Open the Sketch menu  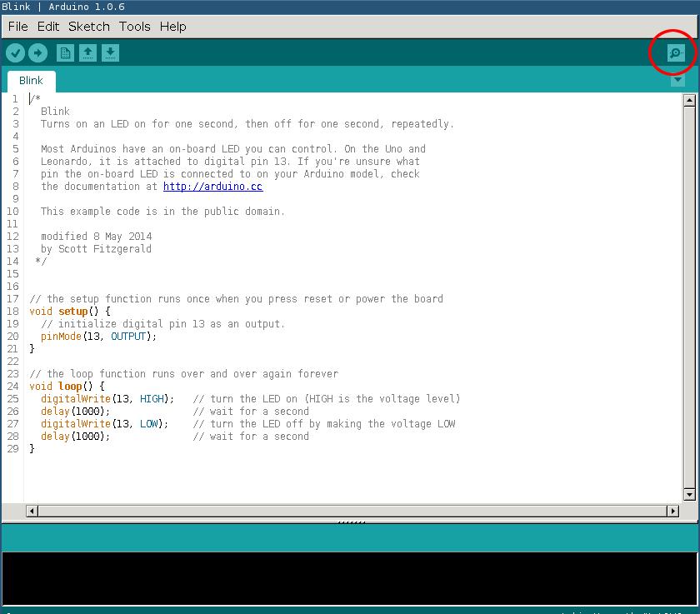(89, 27)
